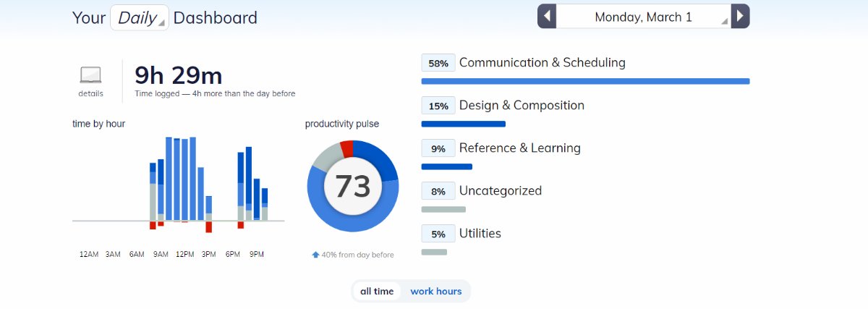Image resolution: width=868 pixels, height=309 pixels.
Task: Click the 8% Uncategorized badge
Action: click(x=438, y=191)
